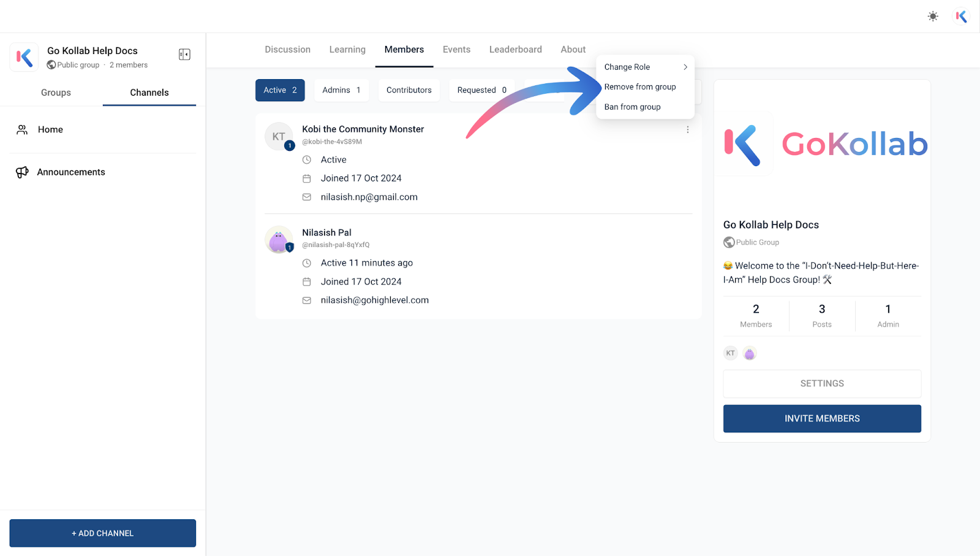Open the Leaderboard tab
Screen dimensions: 980x556
point(516,50)
